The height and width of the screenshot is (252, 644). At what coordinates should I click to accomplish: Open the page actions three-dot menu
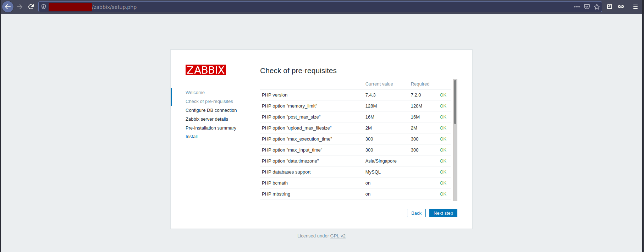577,7
